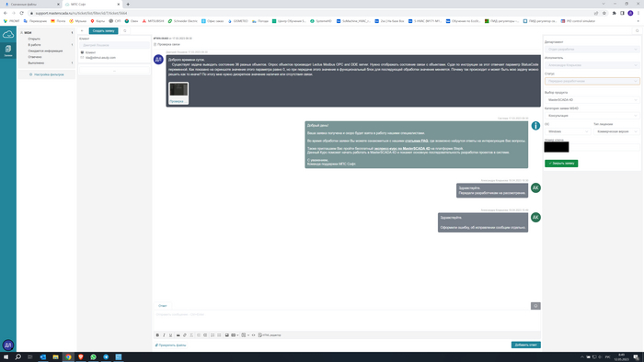
Task: Insert numbered list in reply editor
Action: (x=213, y=335)
